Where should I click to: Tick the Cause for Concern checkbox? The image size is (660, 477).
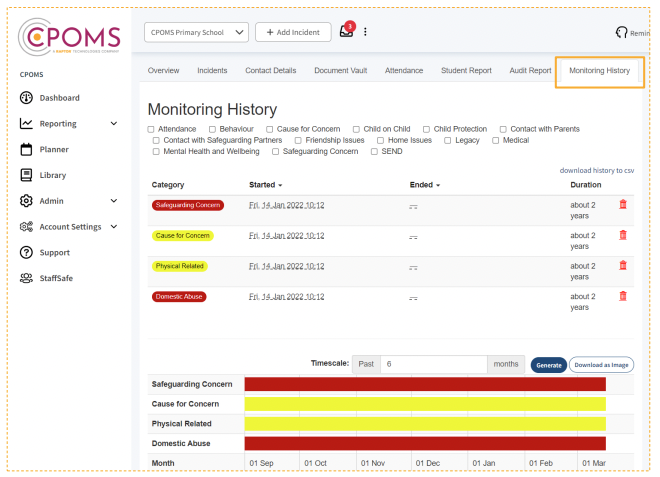point(269,129)
